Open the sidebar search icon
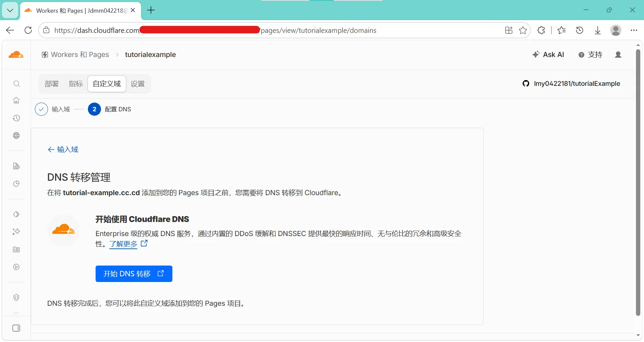 pos(16,84)
